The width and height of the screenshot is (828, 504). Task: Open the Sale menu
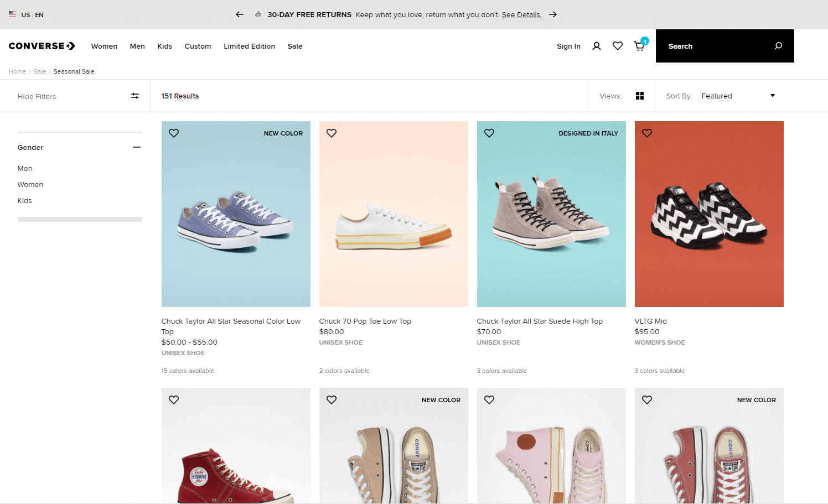pos(295,46)
